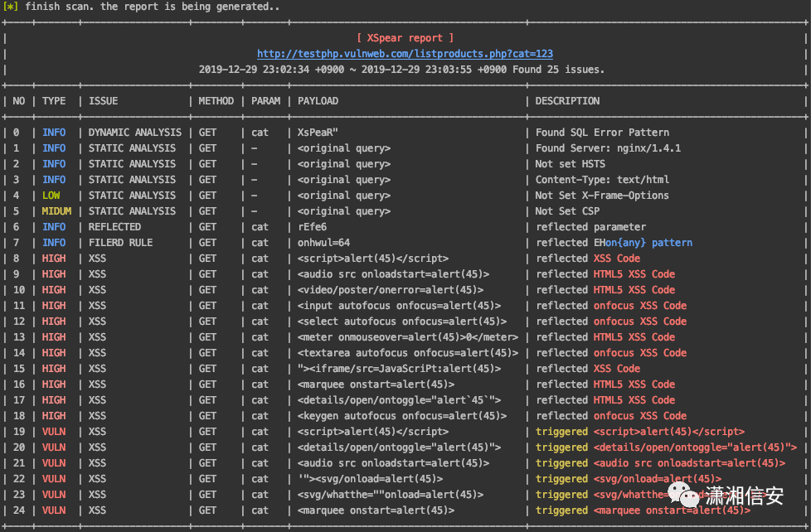The width and height of the screenshot is (811, 532).
Task: Select triggered details/open/ontoggle description row 20
Action: (666, 447)
